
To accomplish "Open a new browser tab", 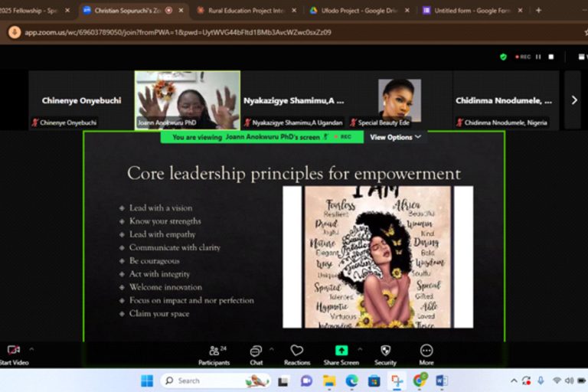I will [x=538, y=11].
